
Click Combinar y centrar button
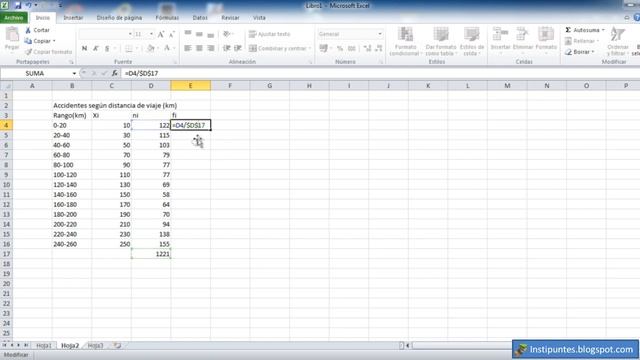[x=278, y=48]
